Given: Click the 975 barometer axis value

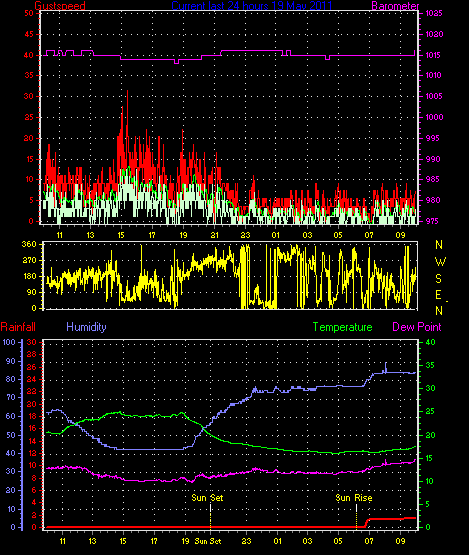Looking at the screenshot, I should [433, 221].
